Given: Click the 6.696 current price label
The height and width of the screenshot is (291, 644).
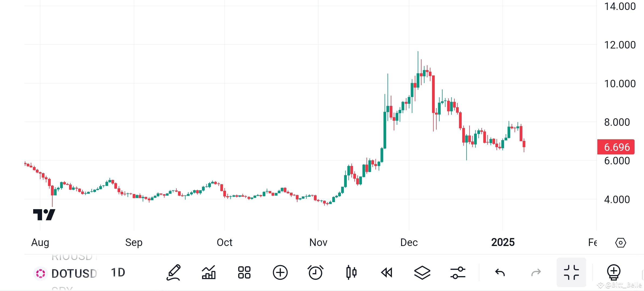Looking at the screenshot, I should point(616,147).
